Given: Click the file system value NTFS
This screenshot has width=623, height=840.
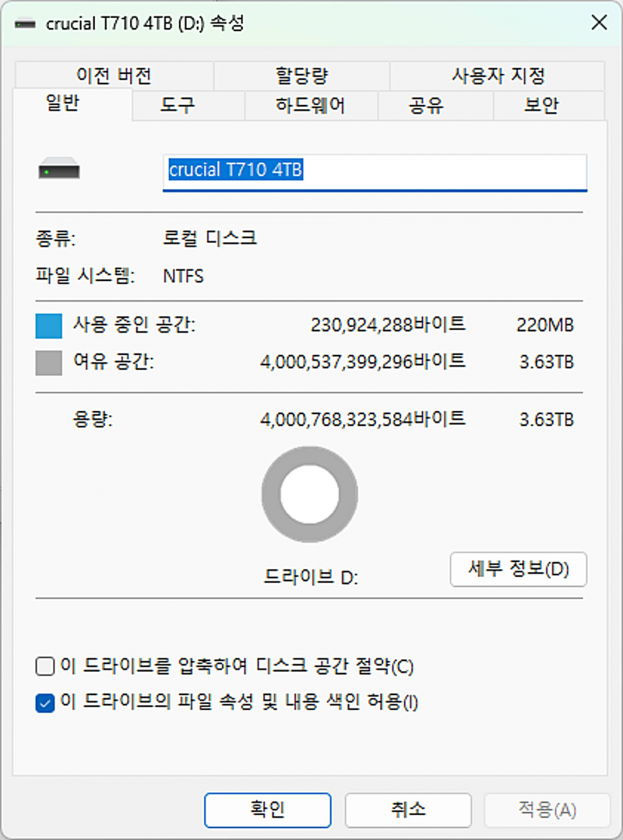Looking at the screenshot, I should 183,276.
